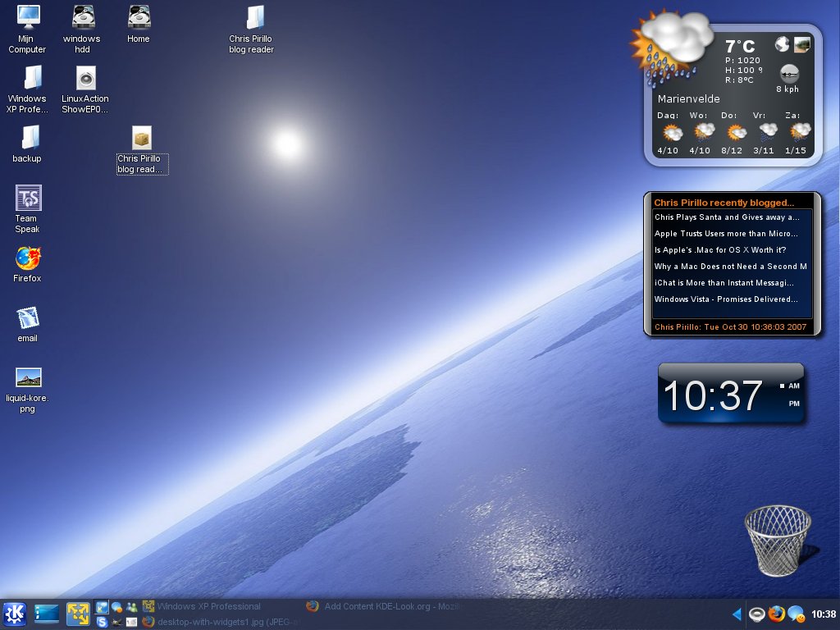The image size is (840, 630).
Task: Click the Vr: forecast weather icon
Action: (x=768, y=131)
